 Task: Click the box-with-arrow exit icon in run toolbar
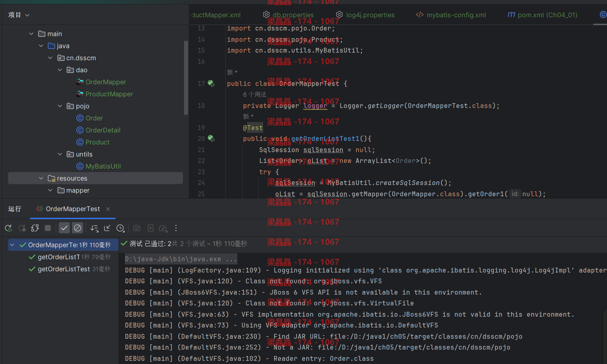[150, 228]
